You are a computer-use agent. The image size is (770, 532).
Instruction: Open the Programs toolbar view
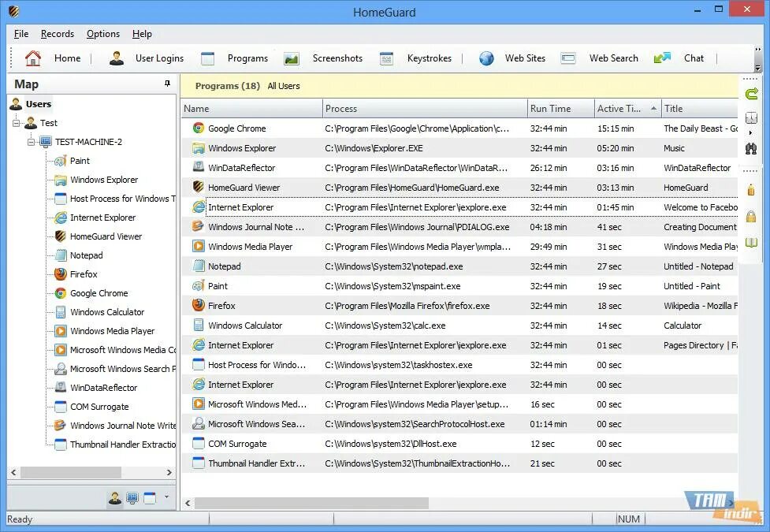[234, 58]
